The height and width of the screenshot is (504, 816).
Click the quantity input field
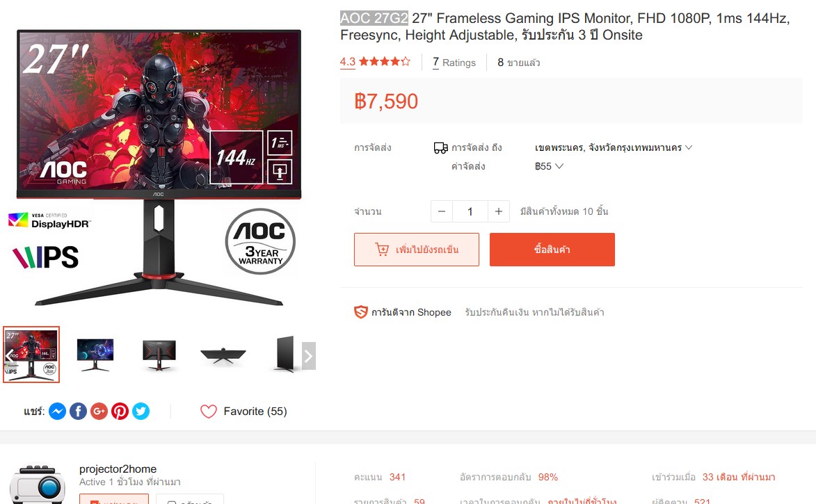click(470, 211)
